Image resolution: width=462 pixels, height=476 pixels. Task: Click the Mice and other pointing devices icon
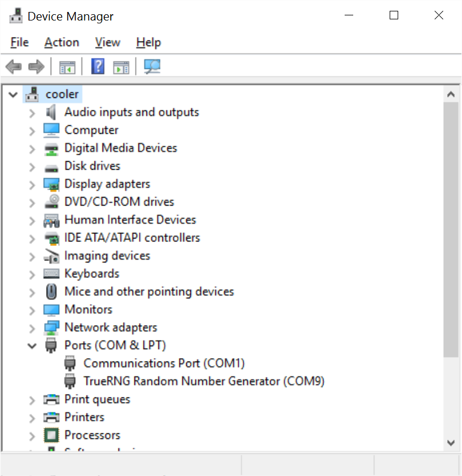50,291
